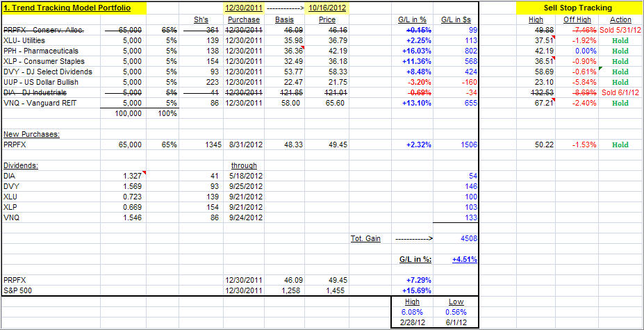Select the '1. Trend Tracking Model Portfolio' title cell
Viewport: 644px width, 330px height.
(x=74, y=8)
